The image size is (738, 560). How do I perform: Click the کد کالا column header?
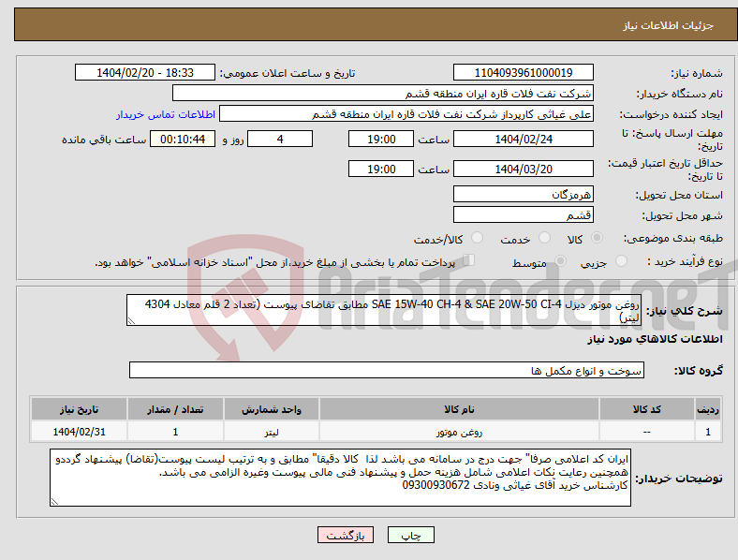click(x=647, y=409)
